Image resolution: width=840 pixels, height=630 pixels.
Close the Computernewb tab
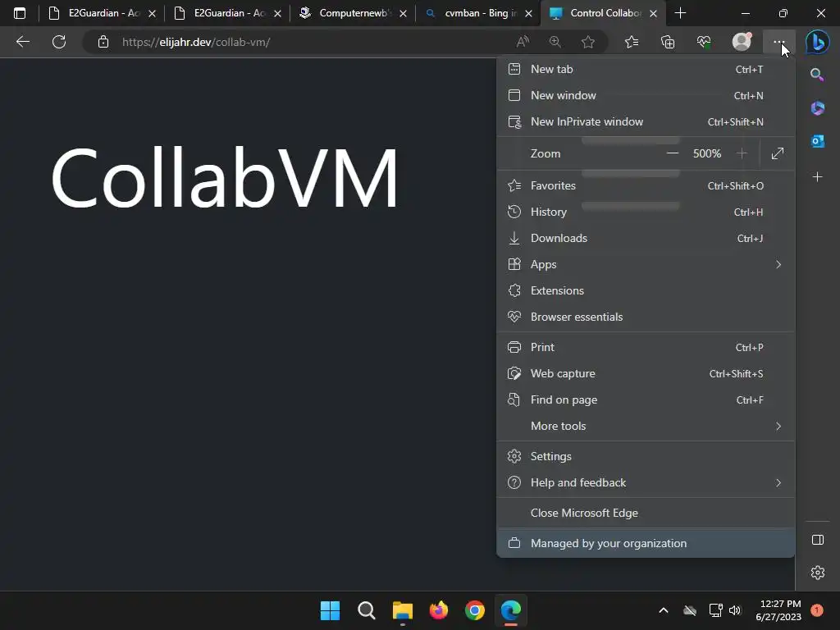click(403, 13)
